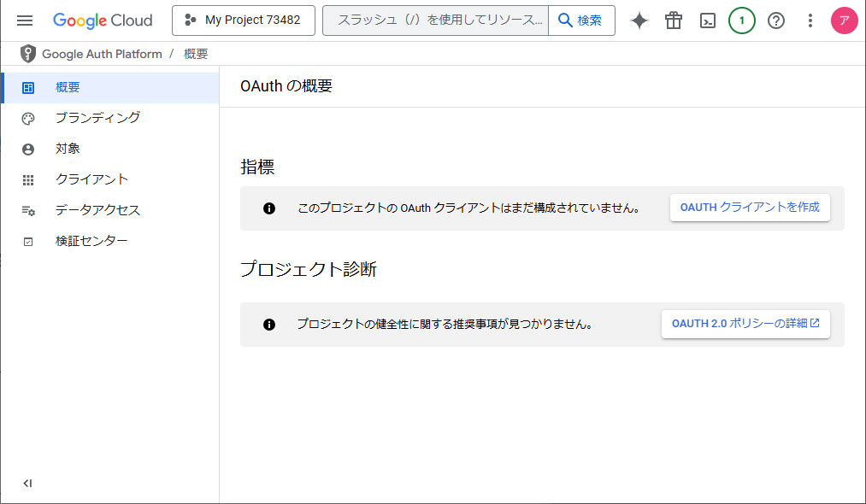
Task: Click the info icon beside the project health message
Action: click(x=269, y=325)
